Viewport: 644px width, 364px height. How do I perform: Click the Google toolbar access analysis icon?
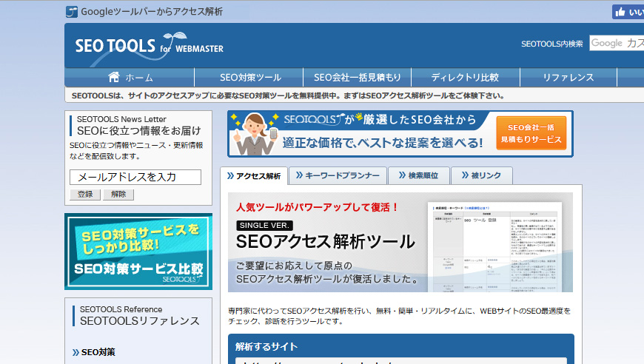[x=71, y=12]
